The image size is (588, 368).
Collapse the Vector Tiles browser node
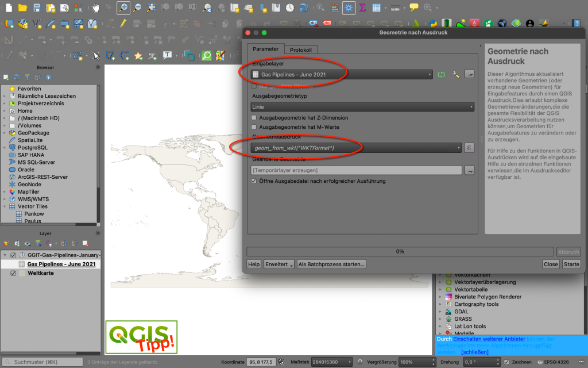[5, 206]
